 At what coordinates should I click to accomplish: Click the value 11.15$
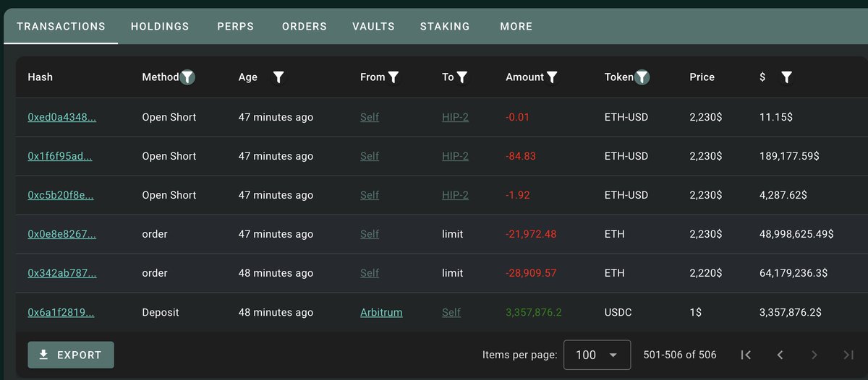click(x=778, y=117)
